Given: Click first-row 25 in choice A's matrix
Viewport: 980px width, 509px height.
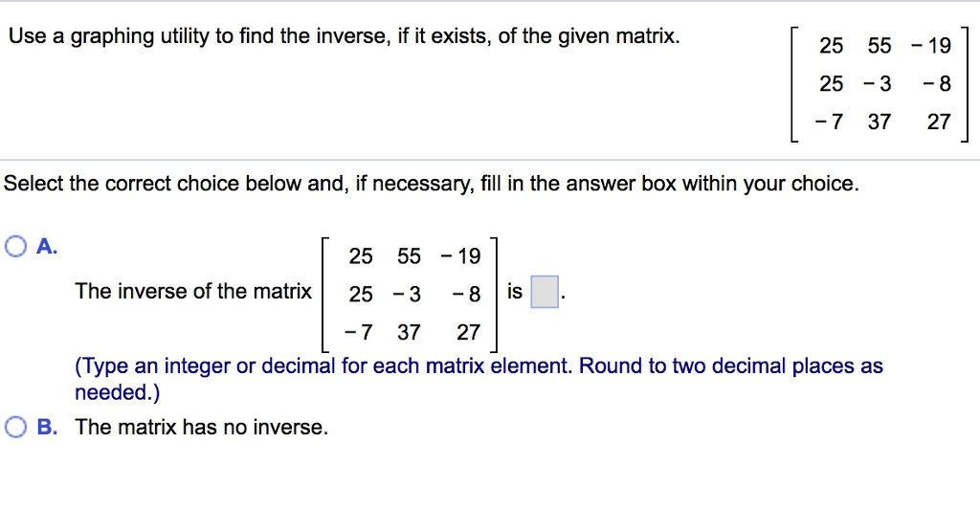Looking at the screenshot, I should point(361,256).
